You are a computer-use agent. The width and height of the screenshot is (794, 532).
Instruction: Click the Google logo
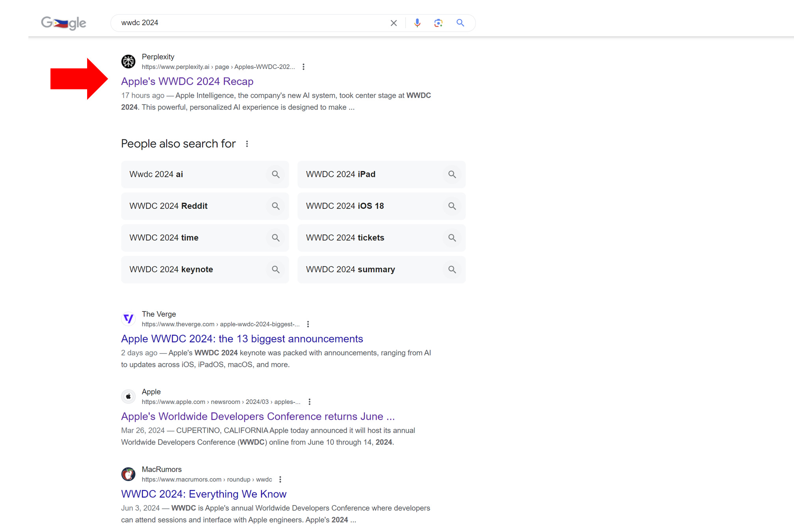[x=63, y=23]
